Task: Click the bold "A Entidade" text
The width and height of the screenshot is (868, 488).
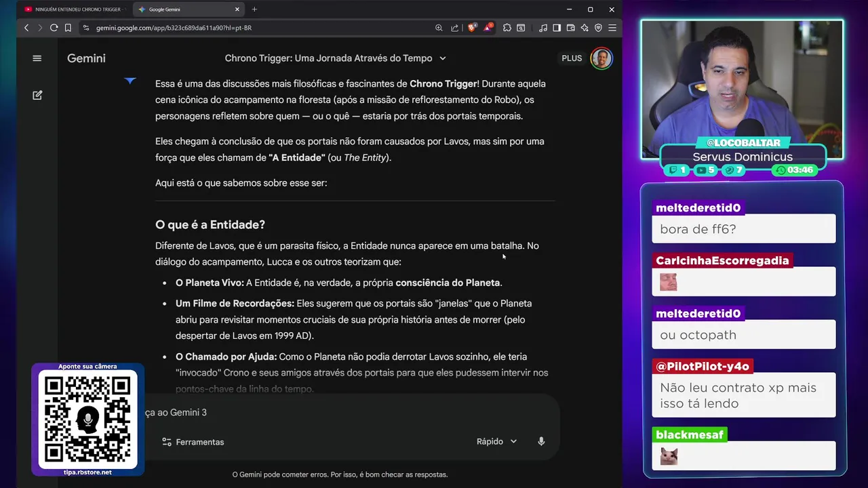Action: (297, 157)
